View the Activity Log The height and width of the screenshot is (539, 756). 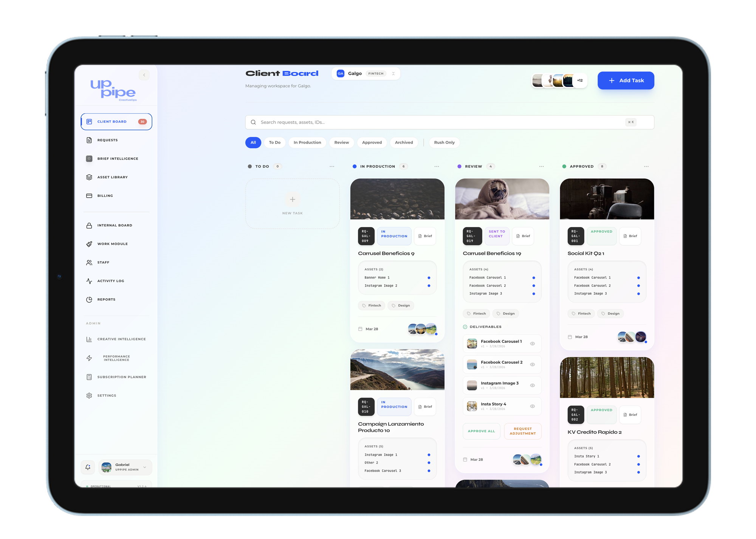[110, 280]
